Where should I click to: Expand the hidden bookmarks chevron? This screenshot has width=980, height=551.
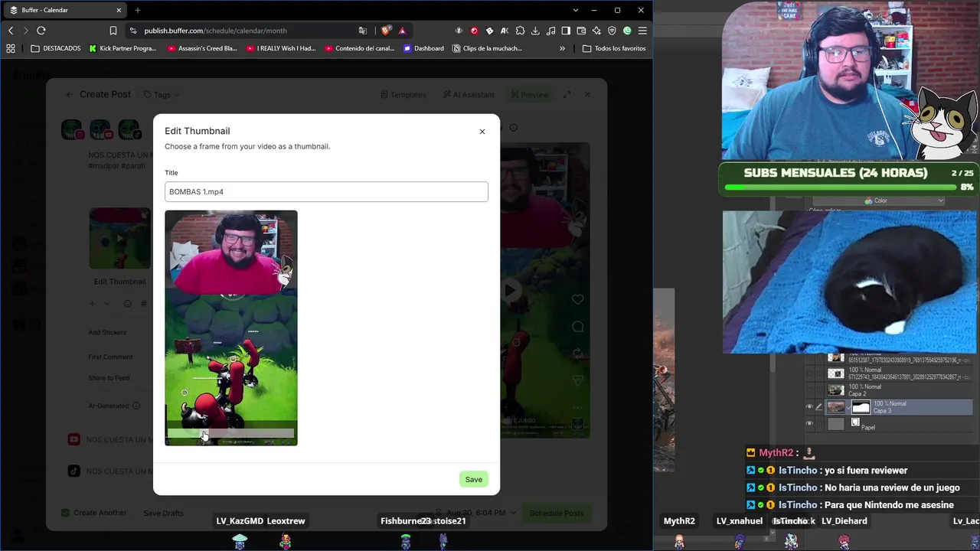[562, 48]
